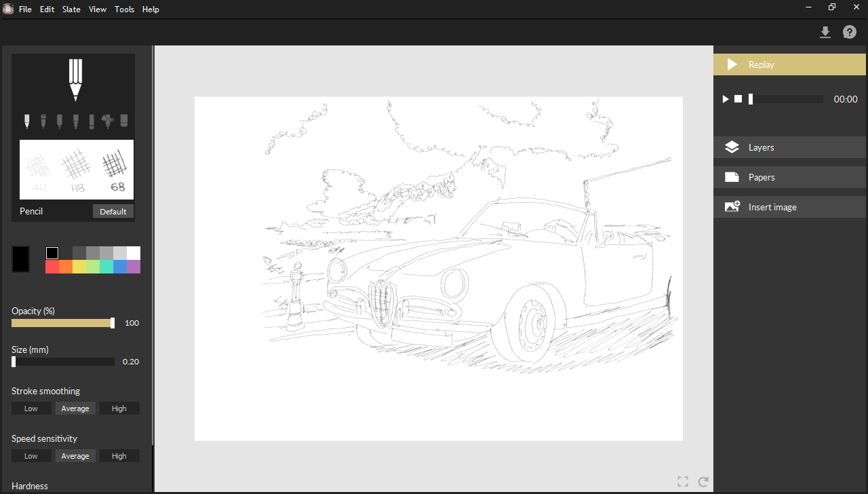Open the Edit menu
The height and width of the screenshot is (494, 868).
pyautogui.click(x=47, y=9)
